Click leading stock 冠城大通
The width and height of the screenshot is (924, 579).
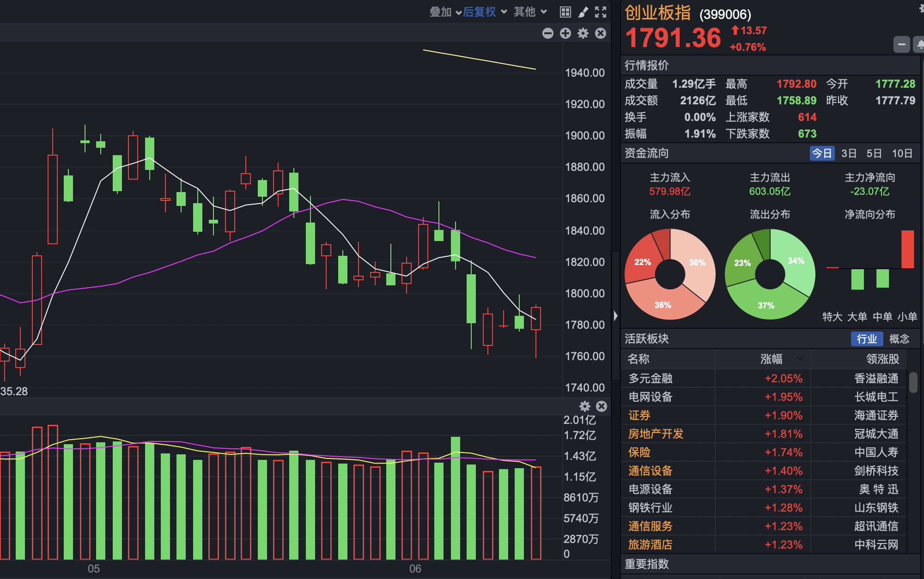[876, 434]
